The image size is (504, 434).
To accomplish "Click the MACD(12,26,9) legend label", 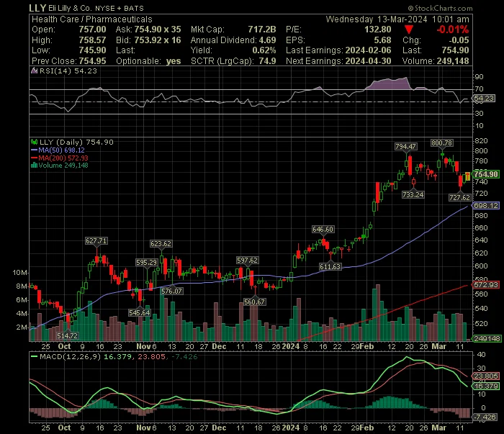I will 70,356.
